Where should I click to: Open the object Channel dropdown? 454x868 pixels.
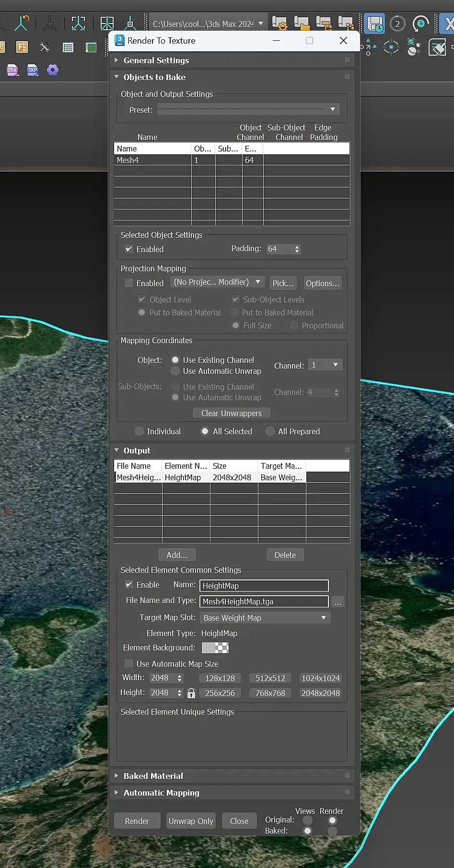click(x=325, y=365)
